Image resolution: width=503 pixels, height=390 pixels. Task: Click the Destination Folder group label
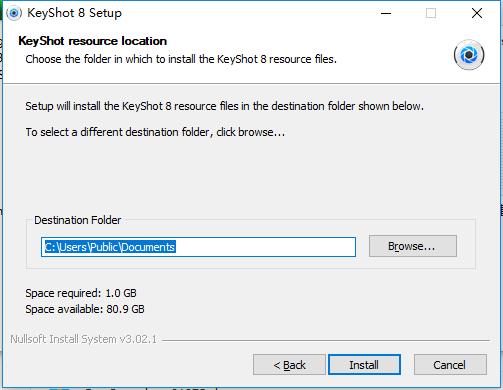(78, 220)
